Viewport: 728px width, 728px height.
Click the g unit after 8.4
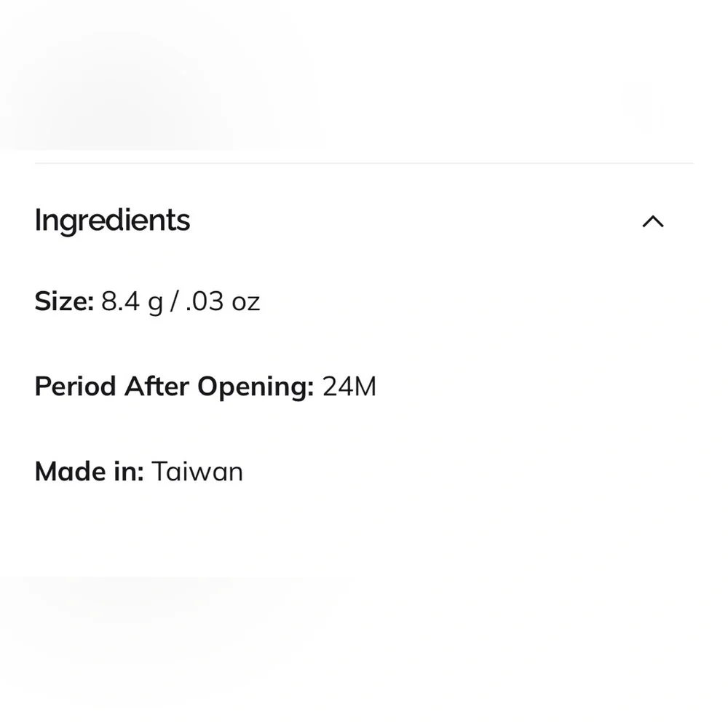(x=156, y=304)
